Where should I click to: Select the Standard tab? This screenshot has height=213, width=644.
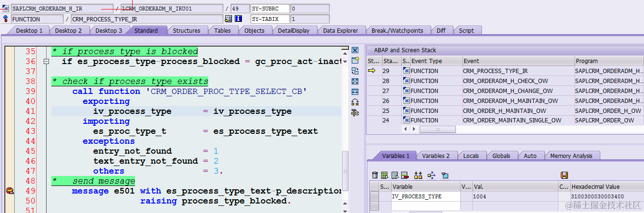(x=146, y=30)
